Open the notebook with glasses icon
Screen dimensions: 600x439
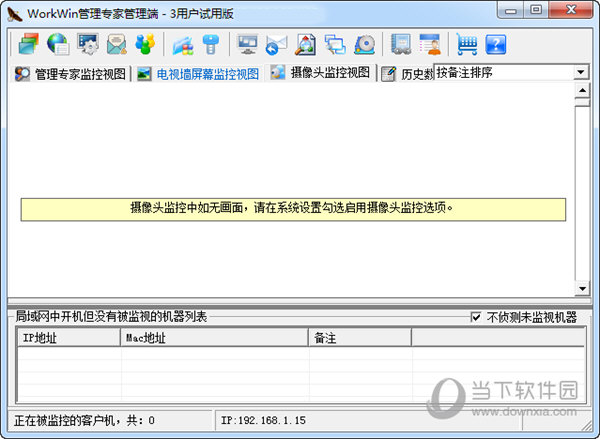point(401,44)
